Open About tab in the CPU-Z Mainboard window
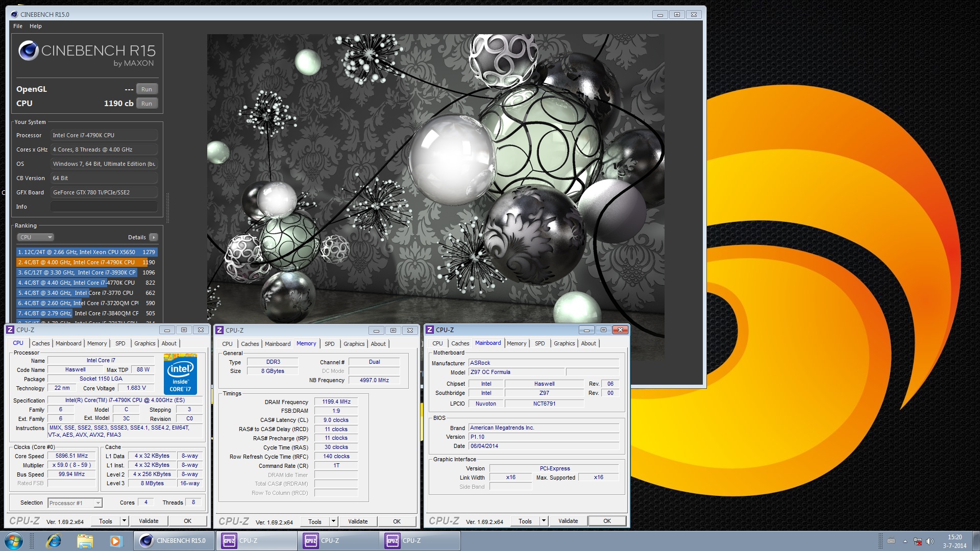This screenshot has height=551, width=980. pos(589,343)
